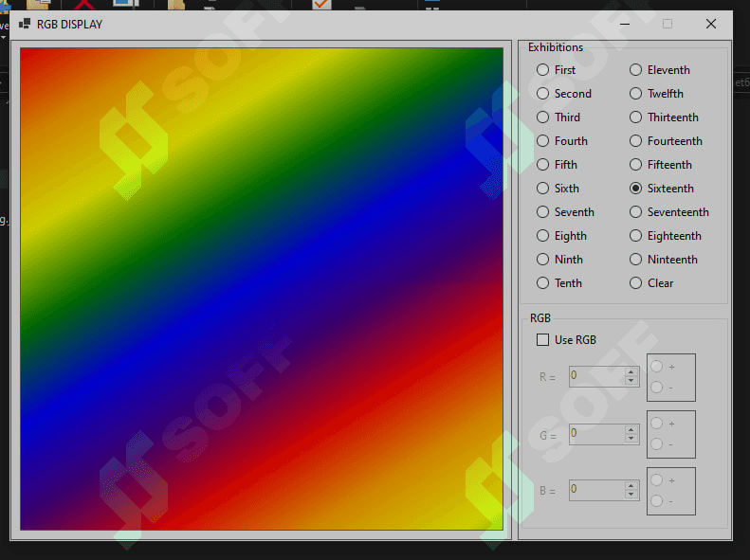The width and height of the screenshot is (750, 560).
Task: Select the minus radio for G
Action: pos(657,443)
